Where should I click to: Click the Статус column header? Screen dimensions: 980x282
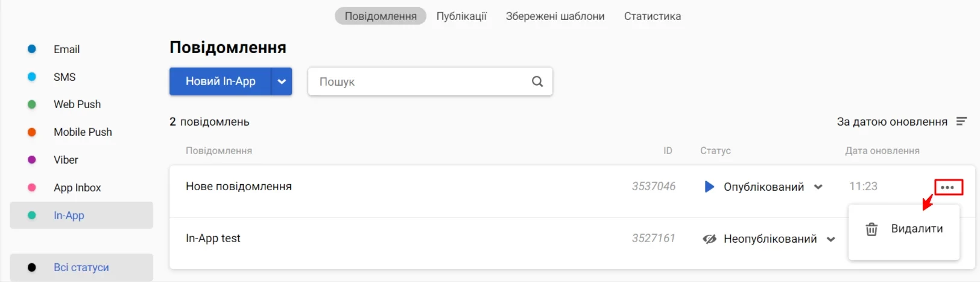coord(715,151)
